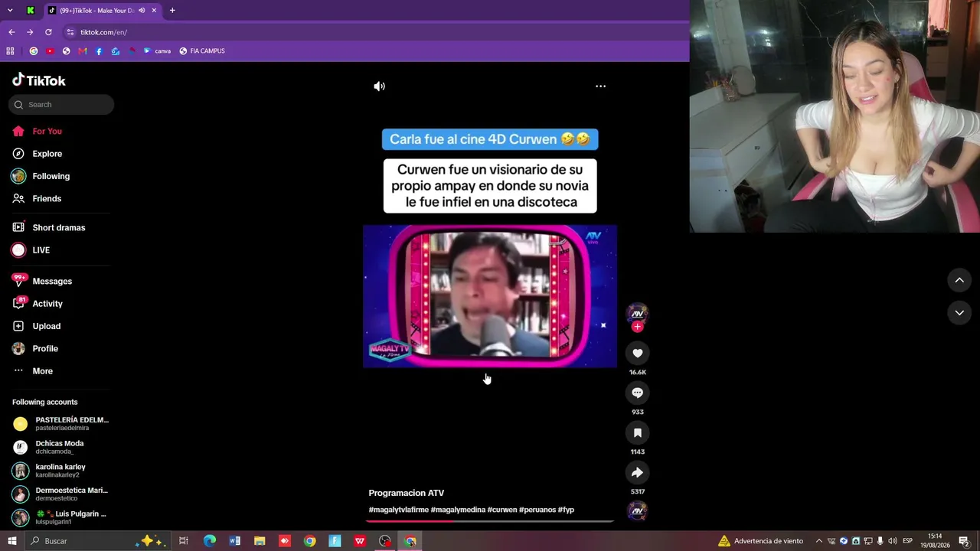Screen dimensions: 980x551
Task: Click the #magalytvlafirme hashtag
Action: pyautogui.click(x=398, y=510)
